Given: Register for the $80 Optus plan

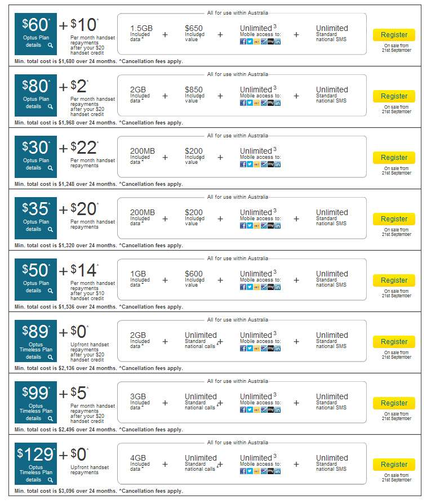Looking at the screenshot, I should point(394,96).
